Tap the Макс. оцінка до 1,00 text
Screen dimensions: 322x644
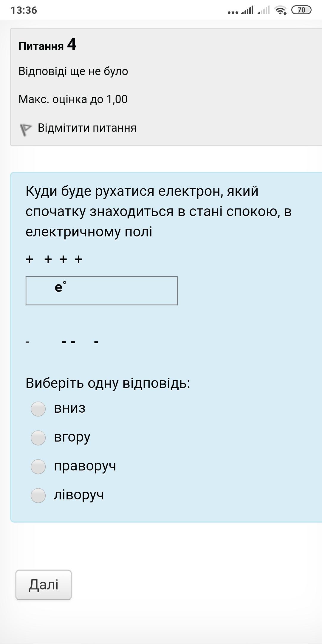click(73, 99)
